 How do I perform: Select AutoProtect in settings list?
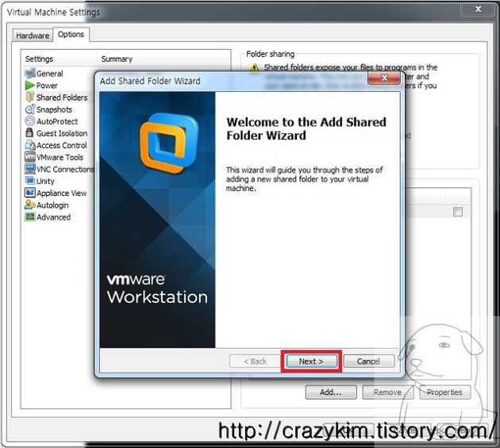click(x=57, y=121)
